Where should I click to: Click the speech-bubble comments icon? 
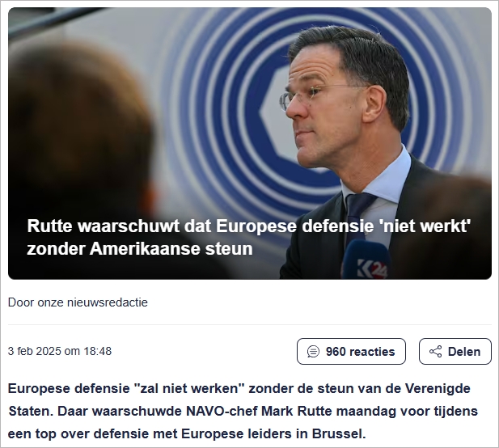tap(313, 352)
